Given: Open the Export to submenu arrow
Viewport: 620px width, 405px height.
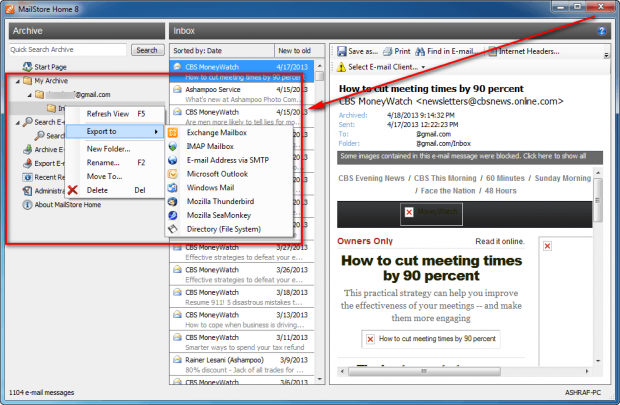Looking at the screenshot, I should coord(157,132).
